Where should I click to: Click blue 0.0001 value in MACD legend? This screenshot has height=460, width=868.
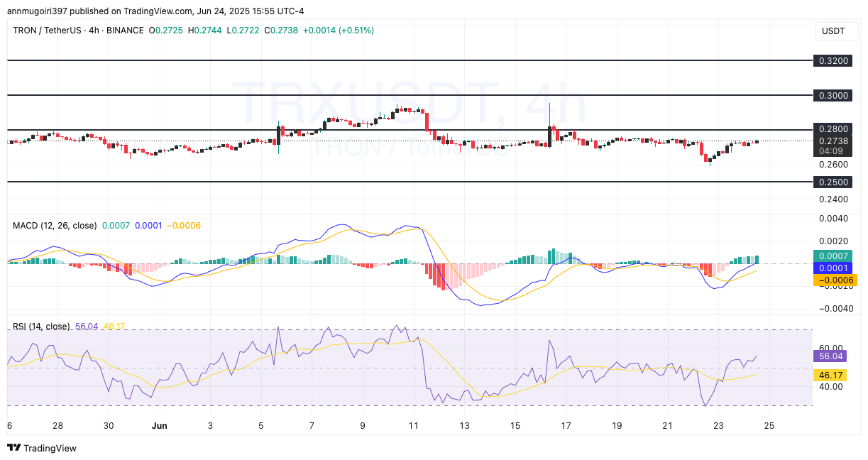click(x=148, y=225)
